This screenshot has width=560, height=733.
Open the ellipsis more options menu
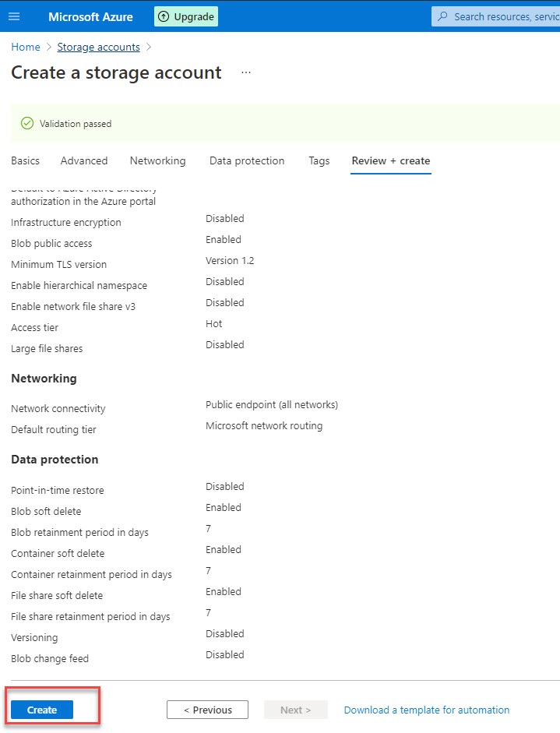pos(246,72)
